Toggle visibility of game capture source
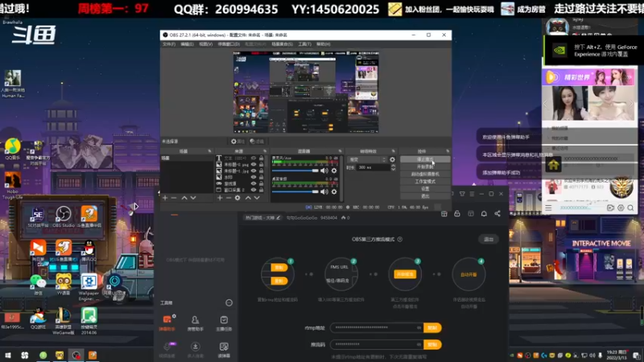The width and height of the screenshot is (644, 362). click(x=254, y=183)
